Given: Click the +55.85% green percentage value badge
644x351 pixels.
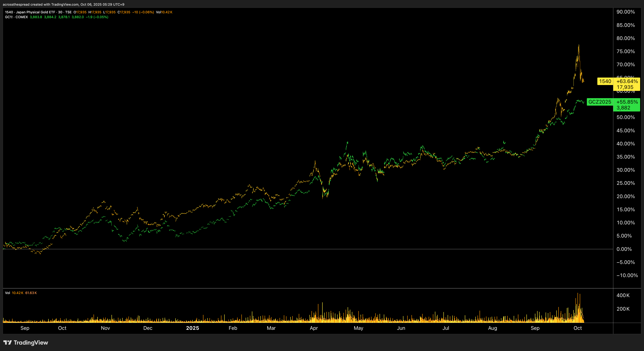Looking at the screenshot, I should [x=627, y=102].
